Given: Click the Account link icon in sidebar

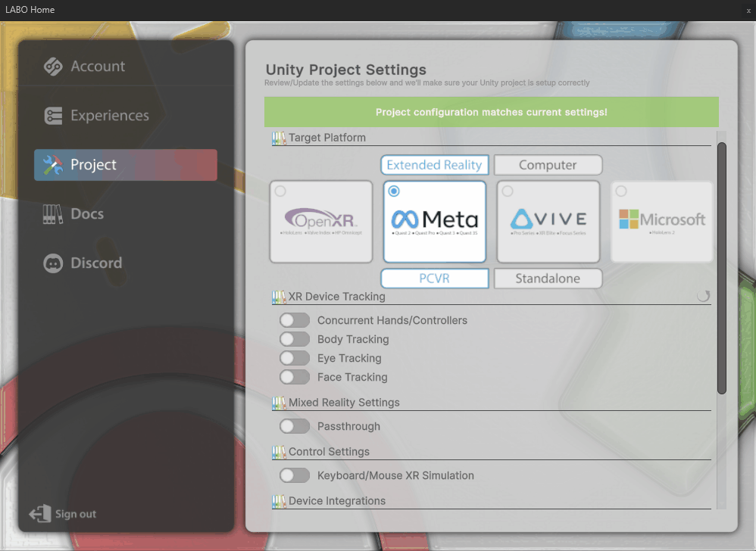Looking at the screenshot, I should pyautogui.click(x=53, y=67).
